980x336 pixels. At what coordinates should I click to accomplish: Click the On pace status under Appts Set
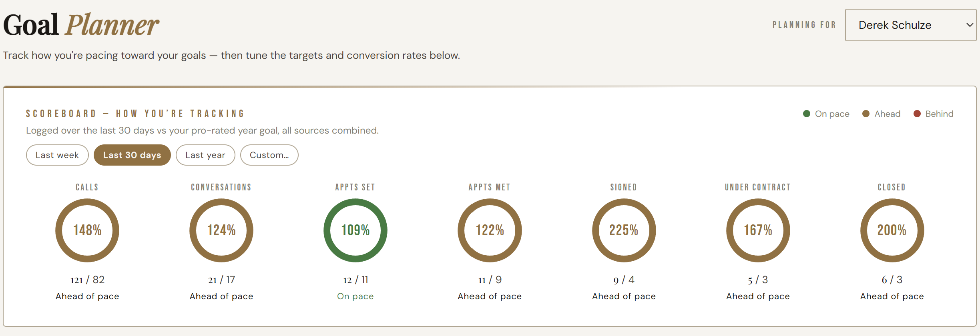355,296
